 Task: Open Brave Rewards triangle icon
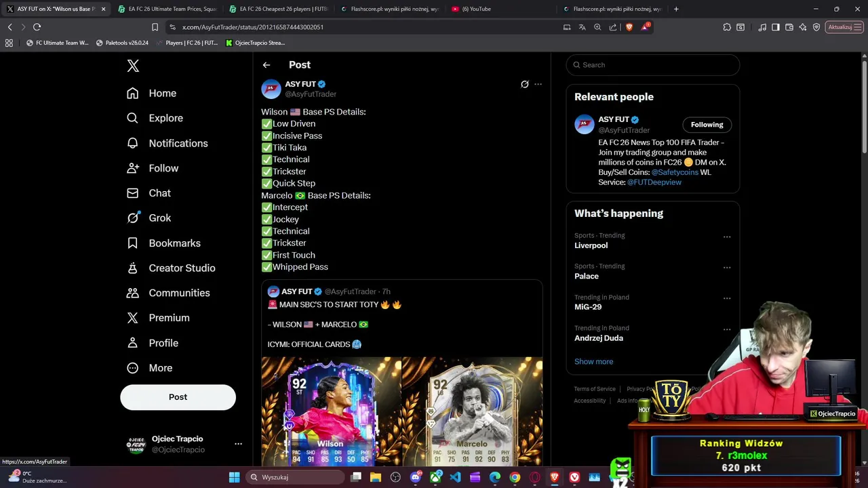coord(646,27)
